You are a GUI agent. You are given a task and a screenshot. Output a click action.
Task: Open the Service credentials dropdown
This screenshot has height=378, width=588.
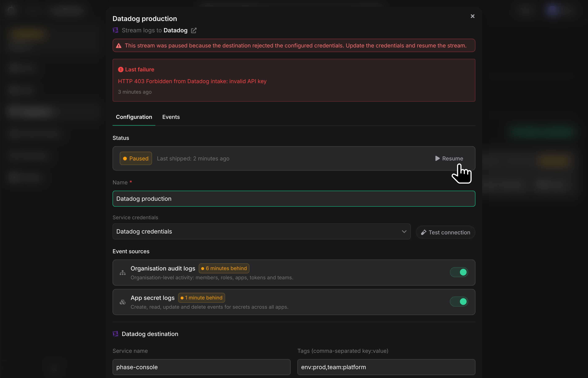pos(261,231)
